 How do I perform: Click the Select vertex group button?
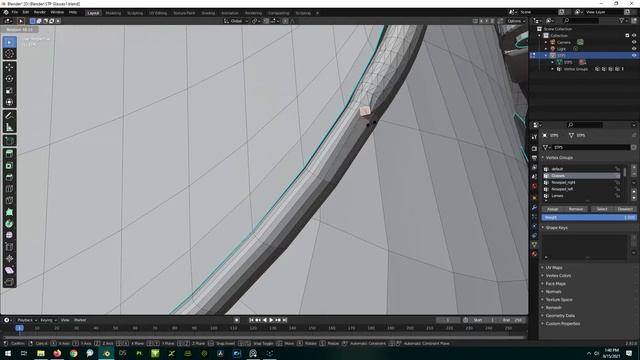[x=602, y=209]
